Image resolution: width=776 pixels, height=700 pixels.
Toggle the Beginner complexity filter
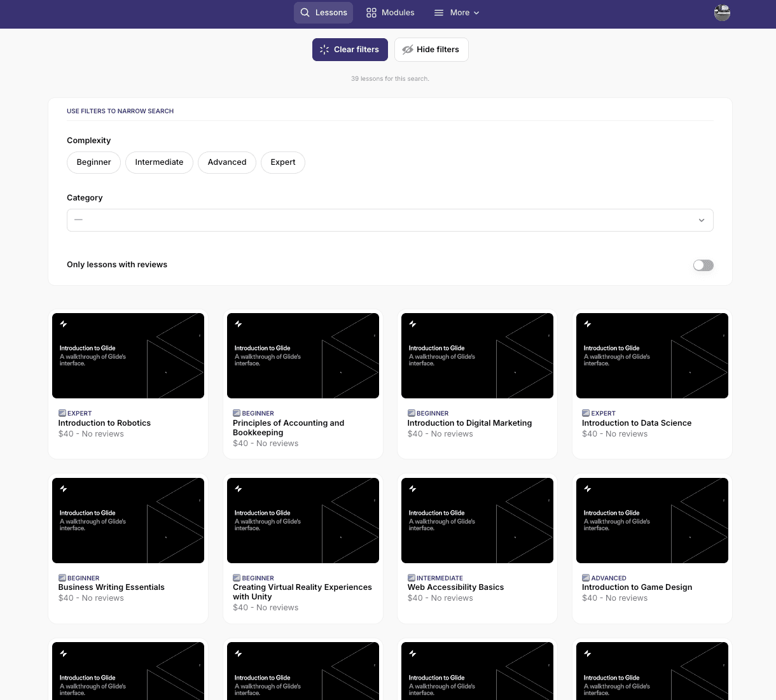click(94, 162)
